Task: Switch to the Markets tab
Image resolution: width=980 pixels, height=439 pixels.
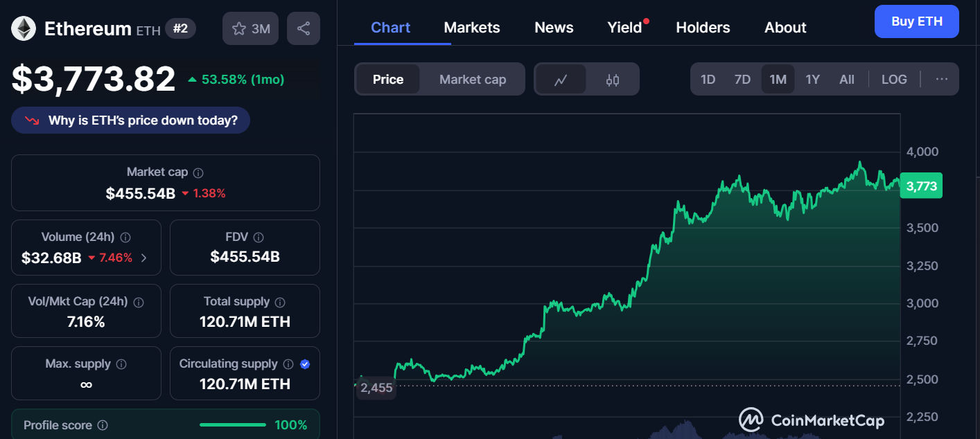Action: tap(472, 27)
